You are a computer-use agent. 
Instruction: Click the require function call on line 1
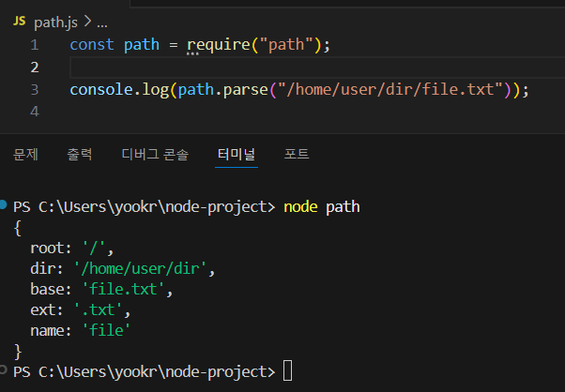[219, 45]
